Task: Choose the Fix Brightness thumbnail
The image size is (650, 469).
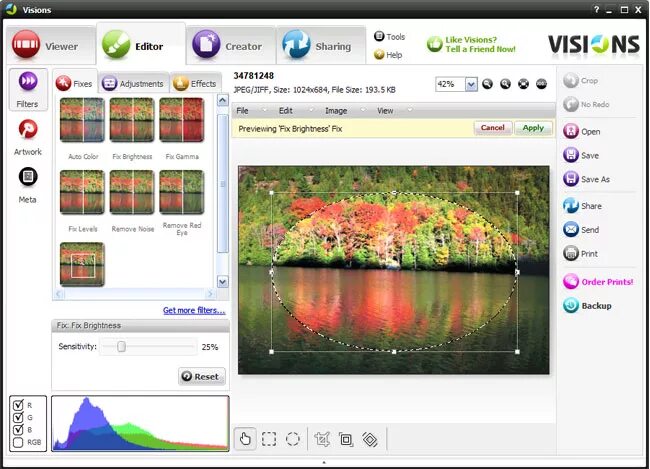Action: point(132,120)
